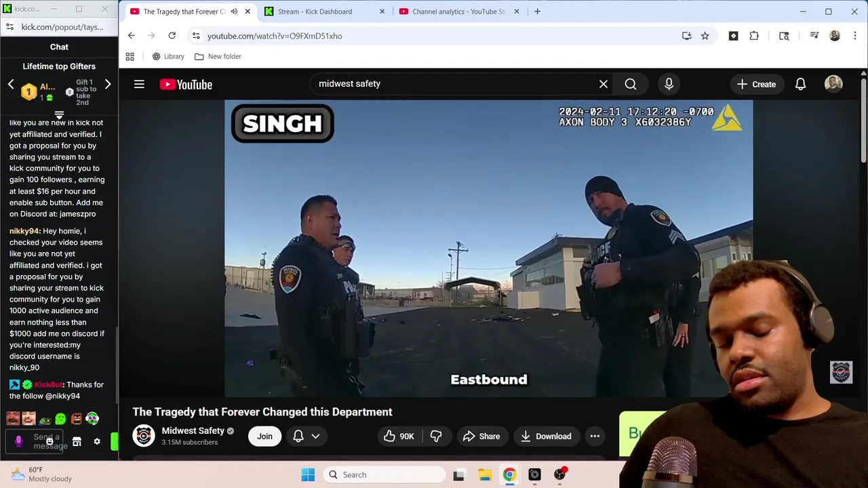This screenshot has height=488, width=868.
Task: Open site information icon in address bar
Action: pyautogui.click(x=196, y=36)
